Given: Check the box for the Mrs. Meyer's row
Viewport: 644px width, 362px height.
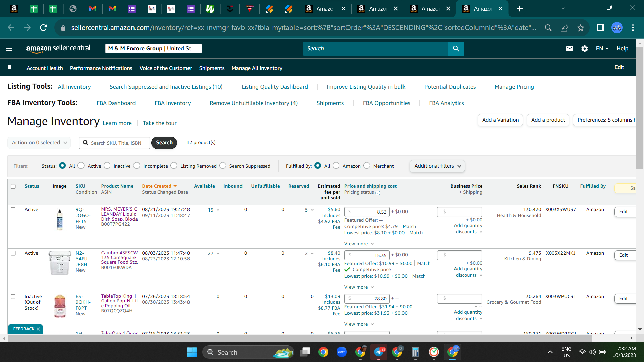Looking at the screenshot, I should tap(13, 210).
